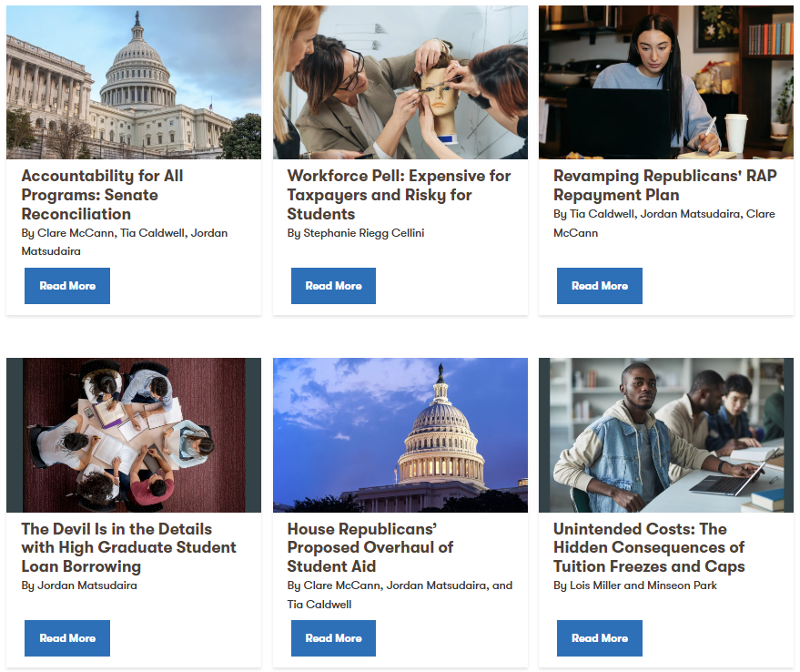Click House Republicans' Proposed Overhaul of Student Aid title
This screenshot has width=800, height=672.
[x=370, y=547]
